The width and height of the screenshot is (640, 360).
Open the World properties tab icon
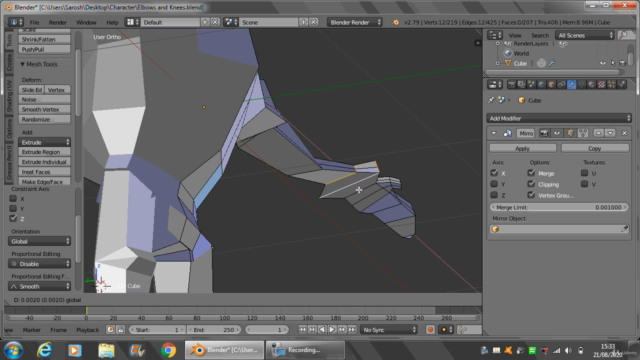click(541, 84)
